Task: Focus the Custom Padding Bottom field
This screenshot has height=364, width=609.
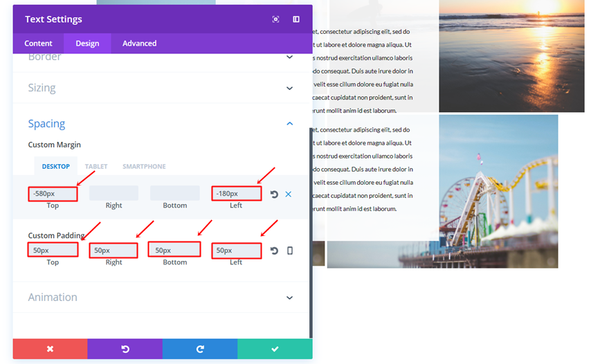Action: tap(174, 250)
